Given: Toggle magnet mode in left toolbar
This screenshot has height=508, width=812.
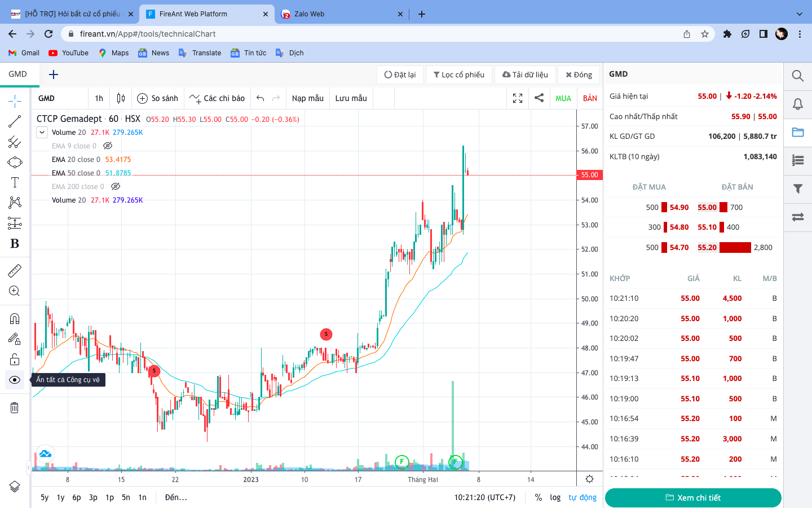Looking at the screenshot, I should pyautogui.click(x=15, y=318).
